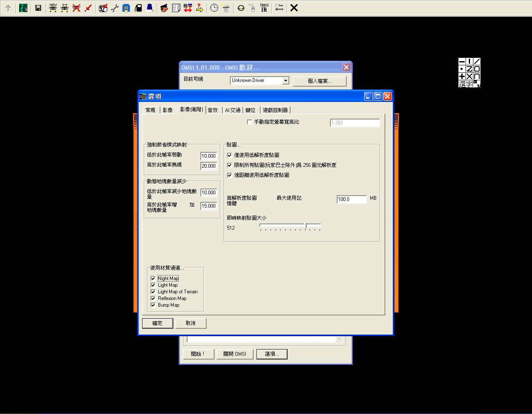Open the clock time icon
This screenshot has width=532, height=414.
coord(214,8)
